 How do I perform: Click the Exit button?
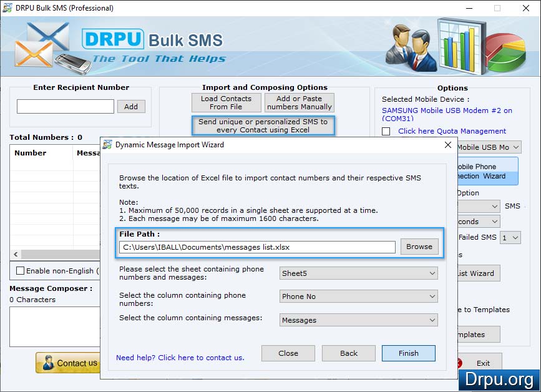pyautogui.click(x=480, y=363)
